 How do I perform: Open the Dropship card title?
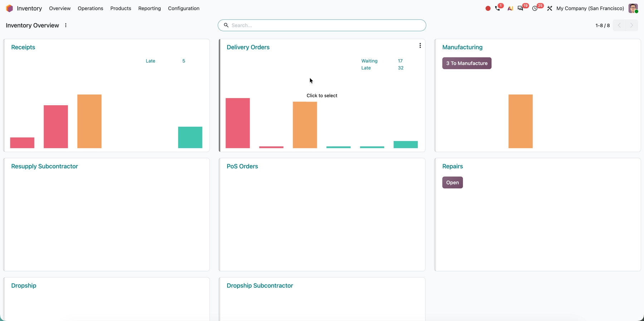[x=24, y=286]
